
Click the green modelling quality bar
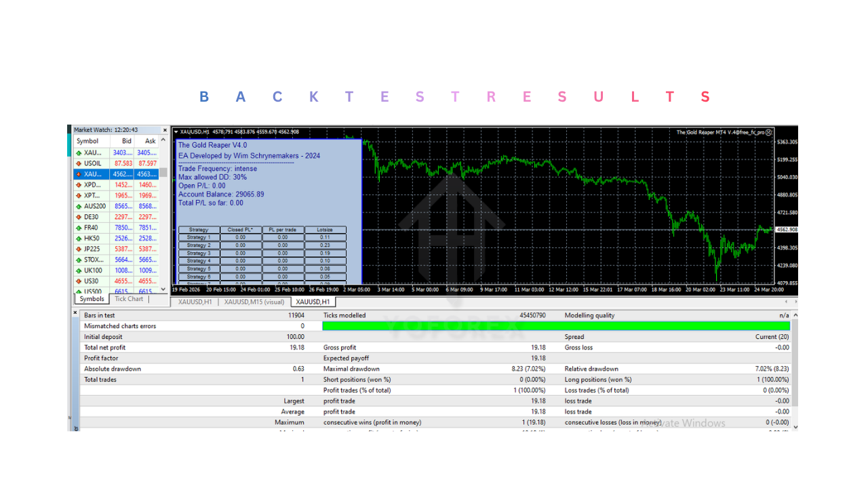[556, 326]
